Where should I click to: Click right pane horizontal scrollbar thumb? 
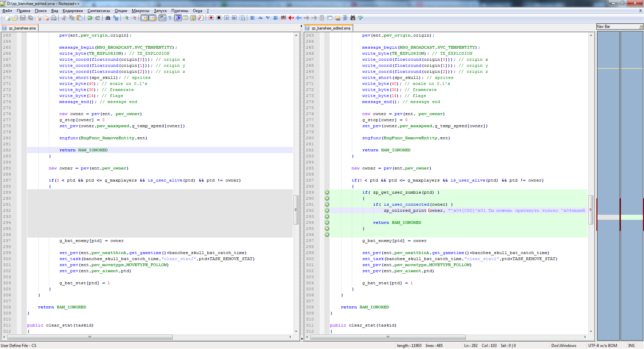[388, 337]
